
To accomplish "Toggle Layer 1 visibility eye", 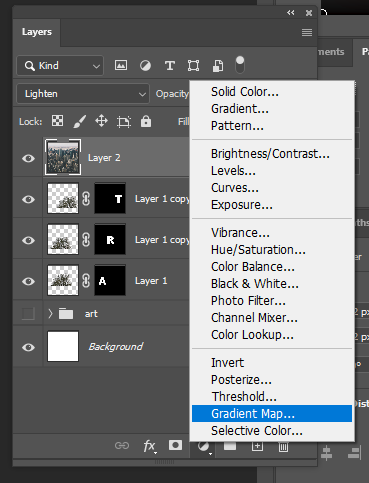I will point(28,281).
